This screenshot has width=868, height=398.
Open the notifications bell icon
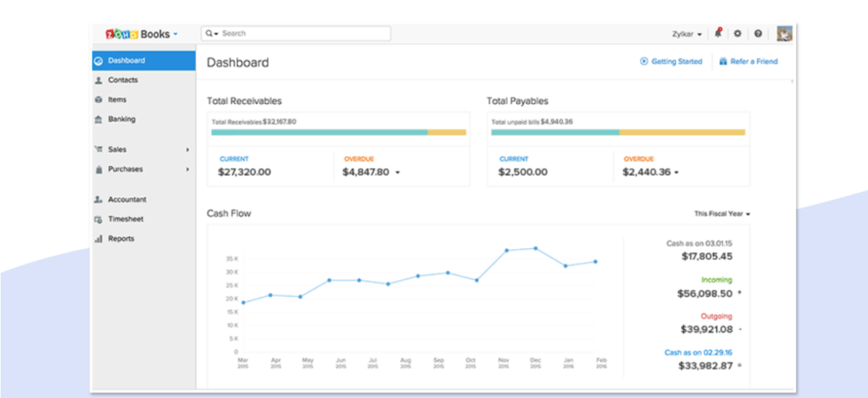718,33
